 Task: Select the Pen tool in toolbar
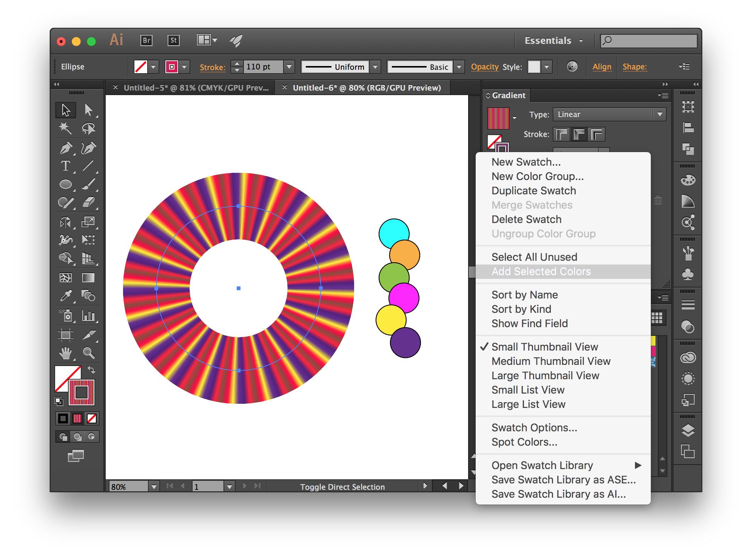tap(66, 149)
